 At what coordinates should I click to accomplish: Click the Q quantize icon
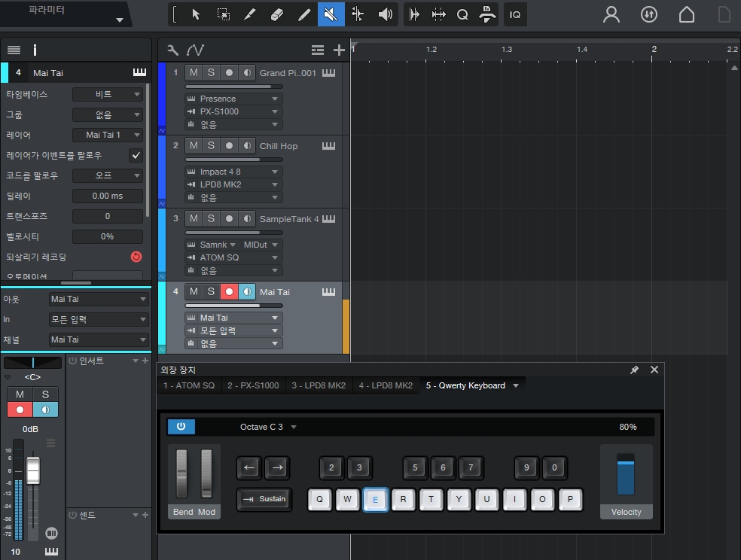coord(462,14)
